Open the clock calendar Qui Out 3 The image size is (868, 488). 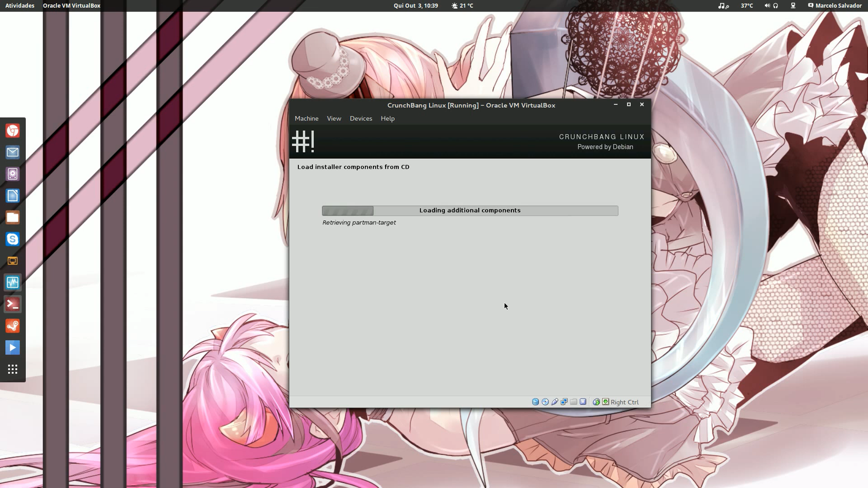[416, 6]
